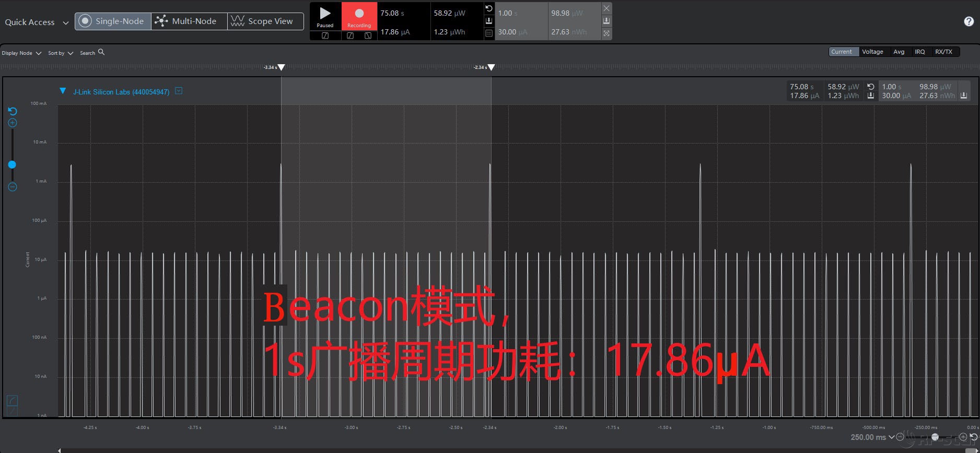980x453 pixels.
Task: Reset vertical zoom with circular arrow
Action: click(x=13, y=111)
